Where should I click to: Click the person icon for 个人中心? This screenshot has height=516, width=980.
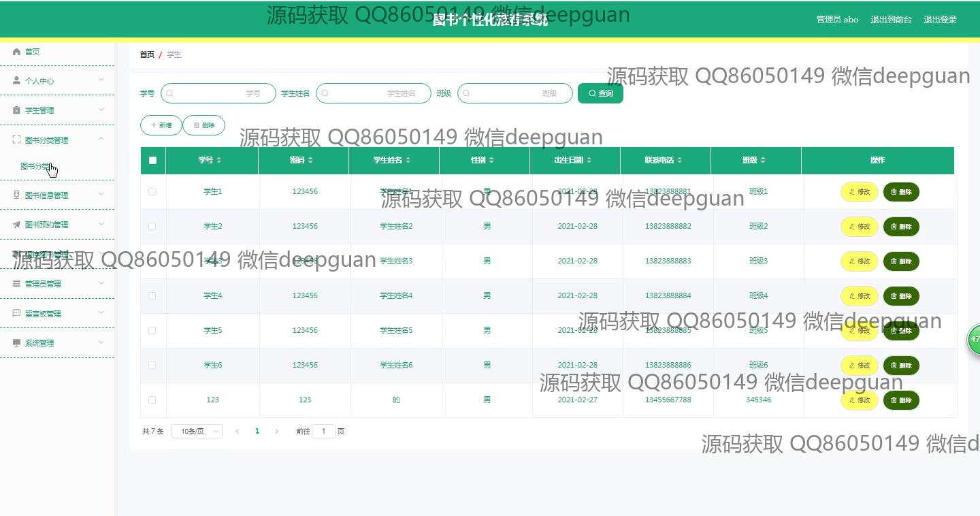17,80
